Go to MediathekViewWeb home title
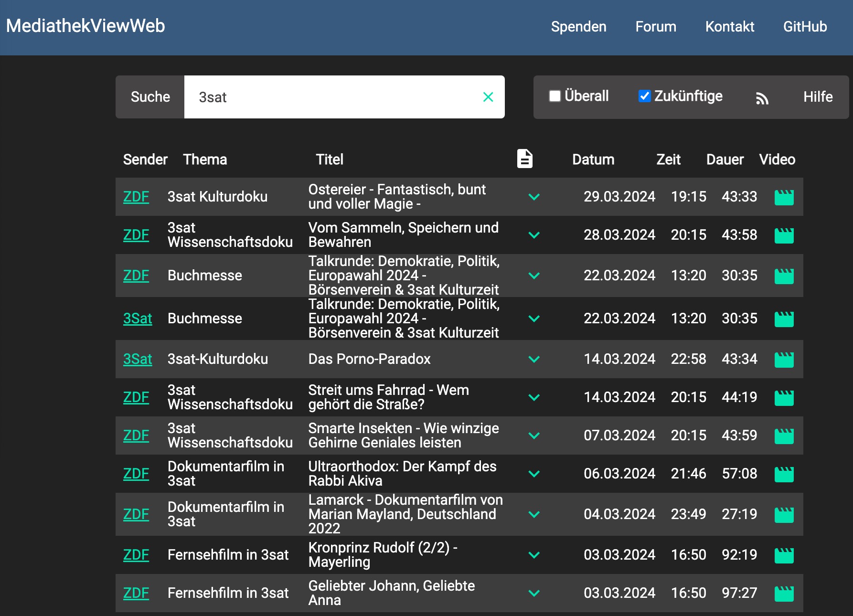Screen dimensions: 853x616 pyautogui.click(x=85, y=26)
